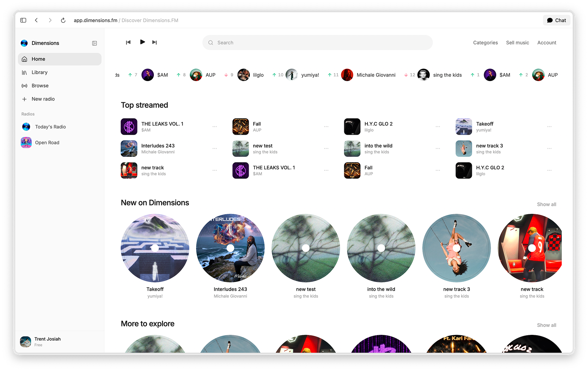This screenshot has height=371, width=588.
Task: Open more options for new test row
Action: tap(326, 148)
